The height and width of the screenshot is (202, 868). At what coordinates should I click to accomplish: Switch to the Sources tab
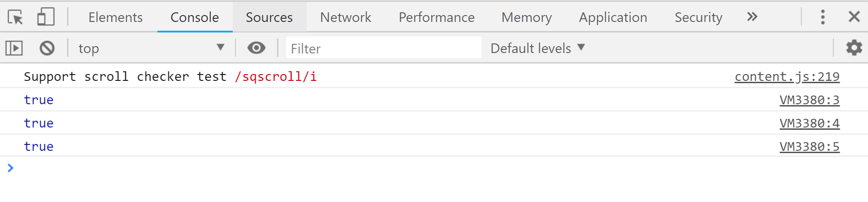tap(269, 17)
